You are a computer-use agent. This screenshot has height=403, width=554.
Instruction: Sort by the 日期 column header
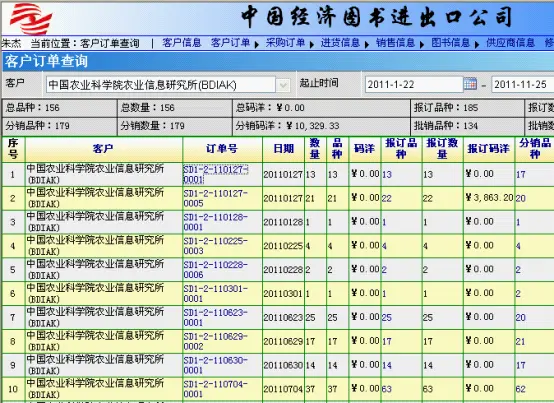click(283, 149)
